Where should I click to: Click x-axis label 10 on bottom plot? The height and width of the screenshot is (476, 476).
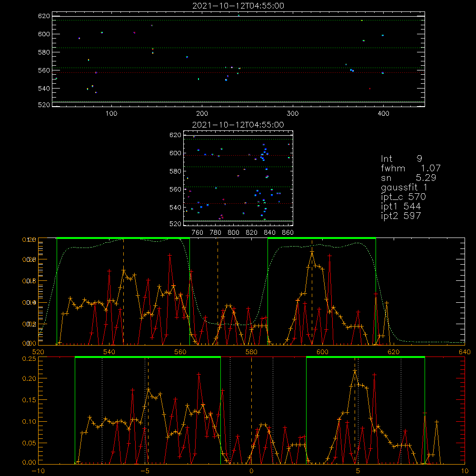[465, 471]
